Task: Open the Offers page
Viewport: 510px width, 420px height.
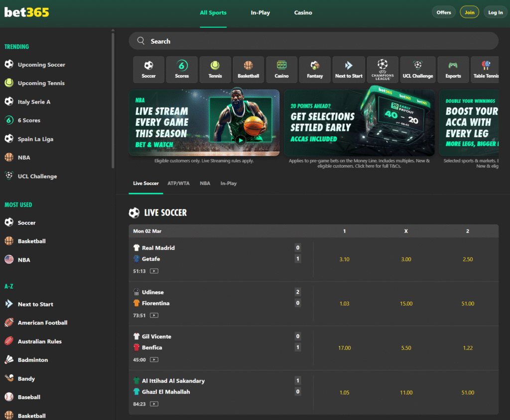Action: (x=443, y=11)
